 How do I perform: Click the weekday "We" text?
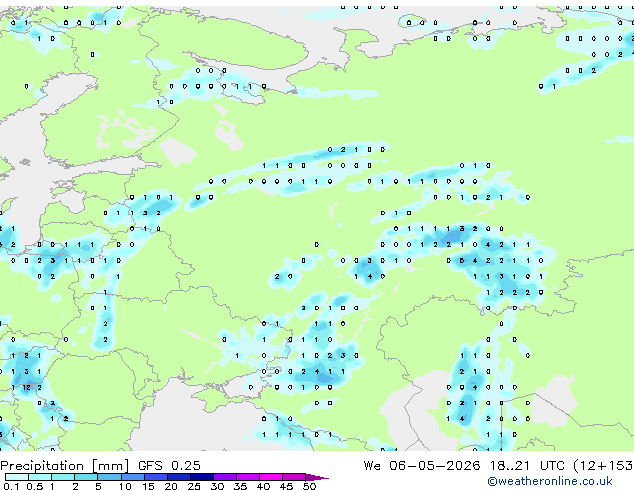(x=372, y=466)
